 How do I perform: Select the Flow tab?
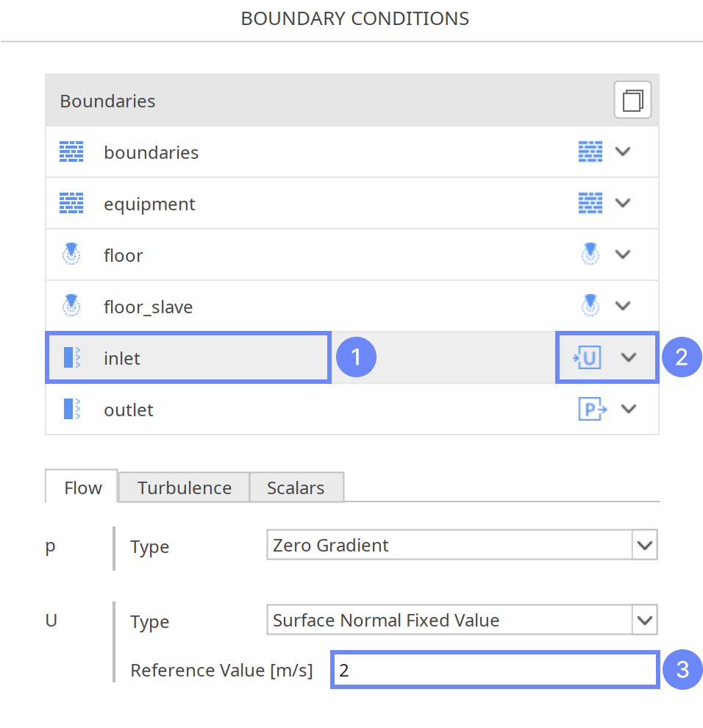click(x=82, y=488)
